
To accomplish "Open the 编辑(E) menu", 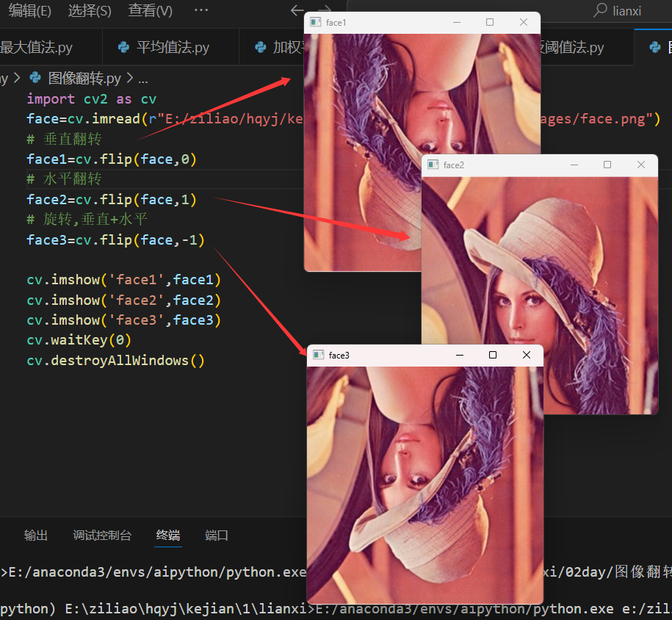I will [x=29, y=10].
